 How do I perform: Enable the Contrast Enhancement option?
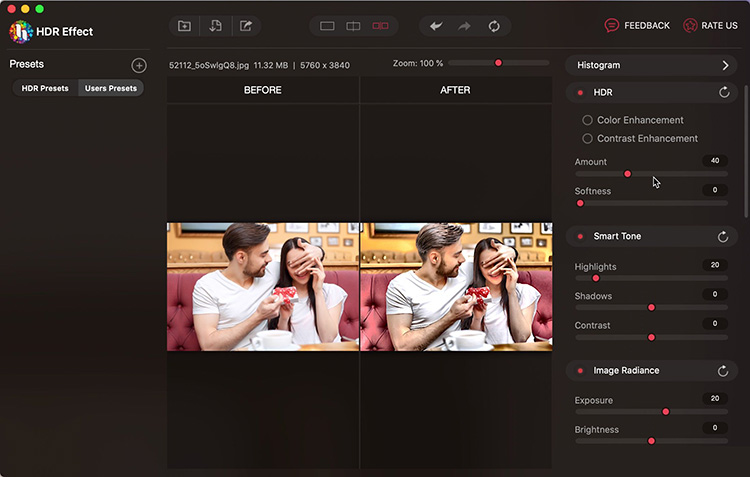(588, 139)
